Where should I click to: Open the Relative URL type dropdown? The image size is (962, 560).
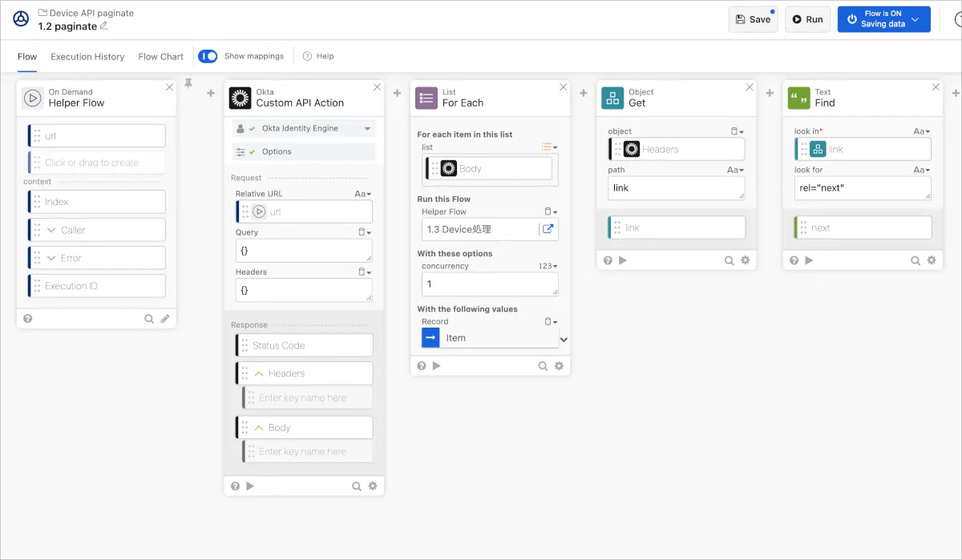tap(363, 194)
